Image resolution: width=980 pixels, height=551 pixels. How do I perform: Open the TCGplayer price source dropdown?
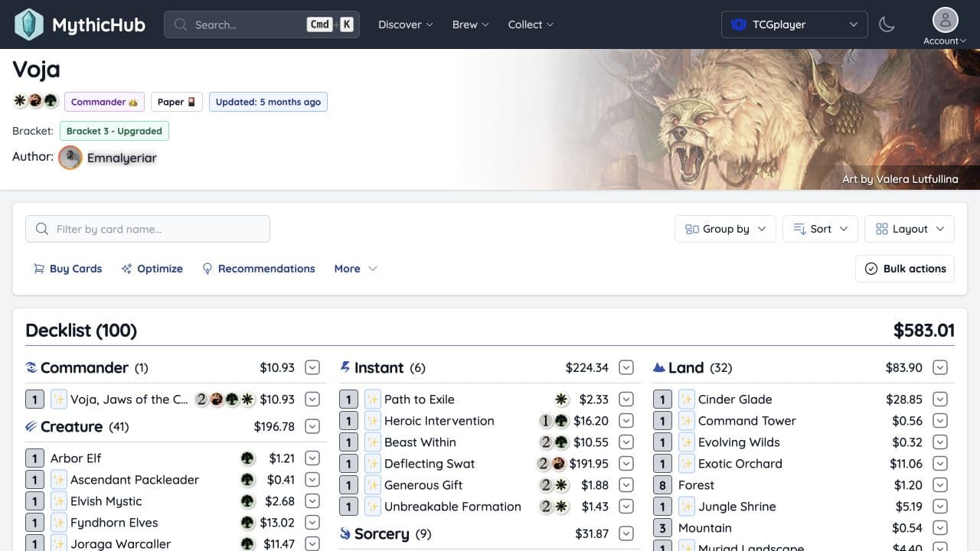pyautogui.click(x=794, y=24)
